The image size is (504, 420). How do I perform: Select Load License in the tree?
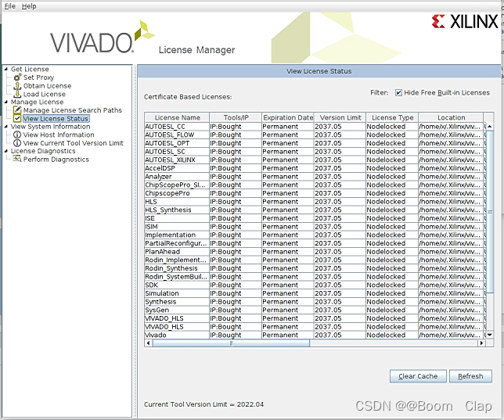click(45, 94)
